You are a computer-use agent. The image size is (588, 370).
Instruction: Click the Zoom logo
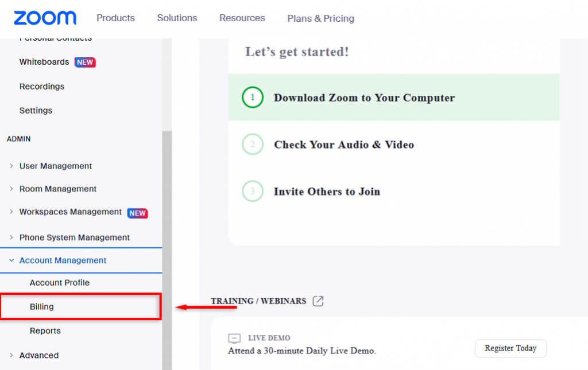click(x=45, y=18)
